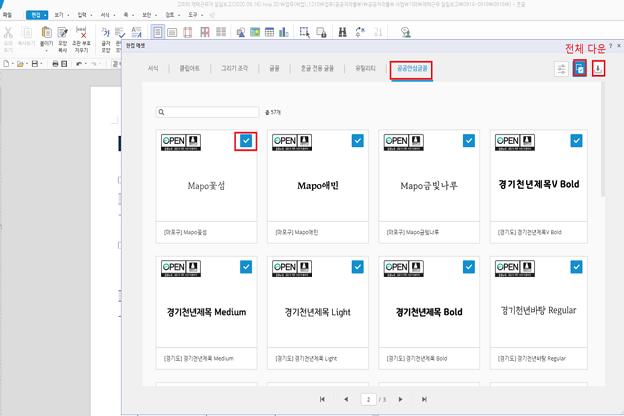Click the Open folder icon
The height and width of the screenshot is (416, 624).
(20, 64)
